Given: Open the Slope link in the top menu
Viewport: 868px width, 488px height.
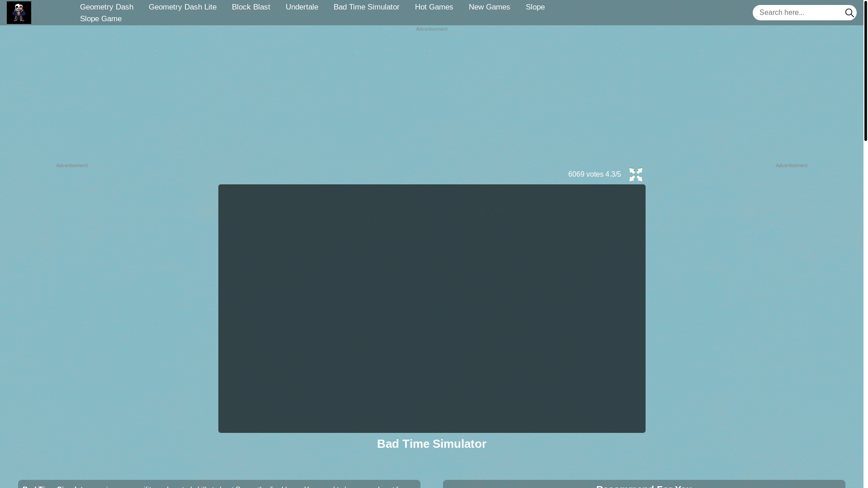Looking at the screenshot, I should coord(535,7).
